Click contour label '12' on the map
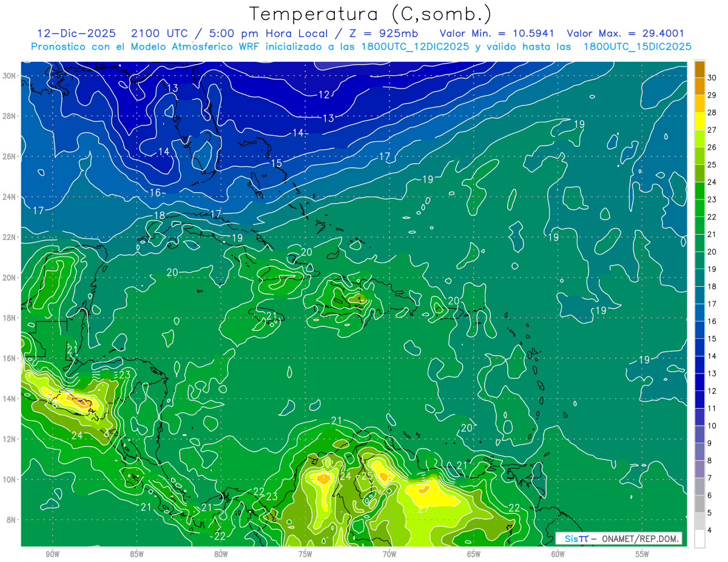The width and height of the screenshot is (728, 562). (x=324, y=95)
